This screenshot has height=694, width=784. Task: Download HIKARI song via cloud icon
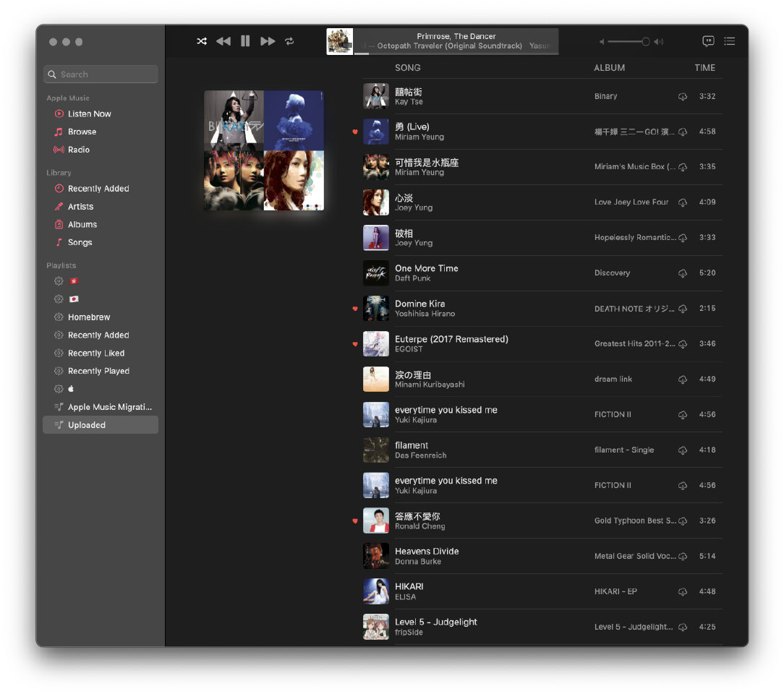682,592
